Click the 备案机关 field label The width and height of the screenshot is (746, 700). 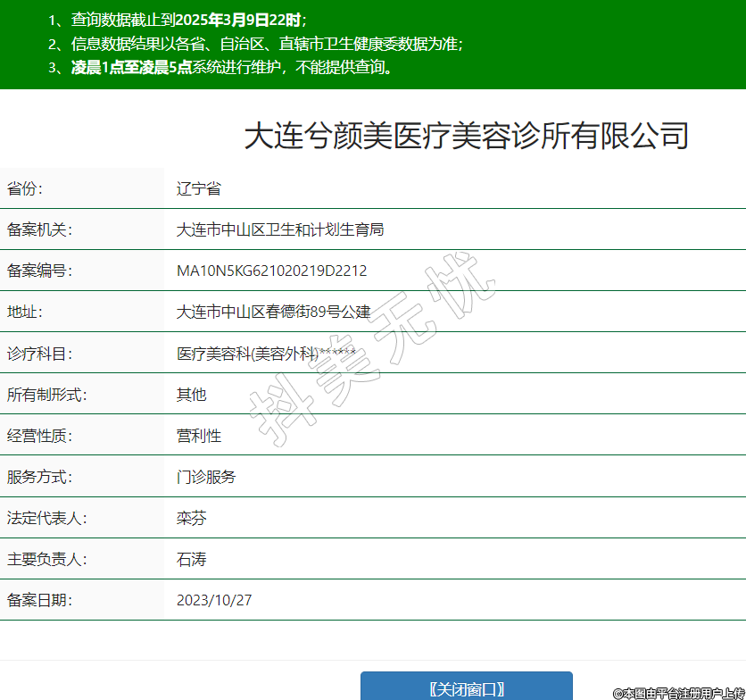(39, 229)
